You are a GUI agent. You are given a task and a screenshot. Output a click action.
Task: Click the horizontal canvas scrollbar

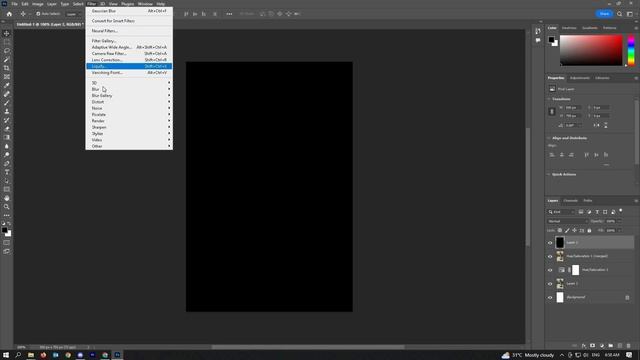pyautogui.click(x=308, y=347)
